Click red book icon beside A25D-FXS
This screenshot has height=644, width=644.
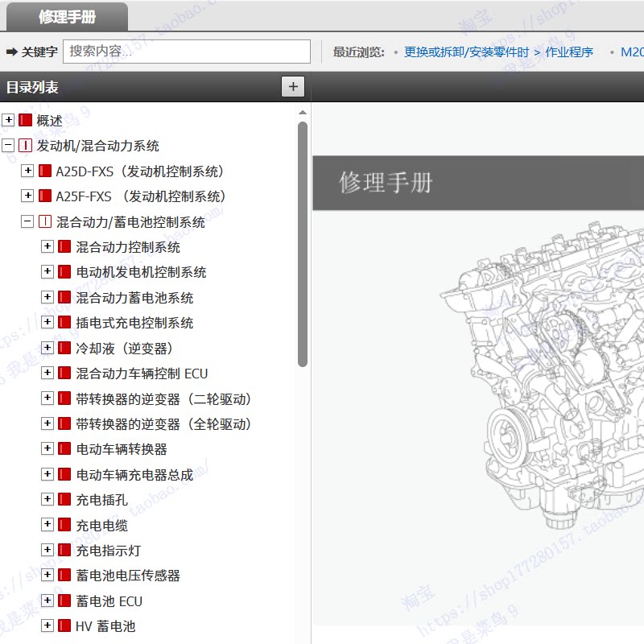(x=45, y=171)
